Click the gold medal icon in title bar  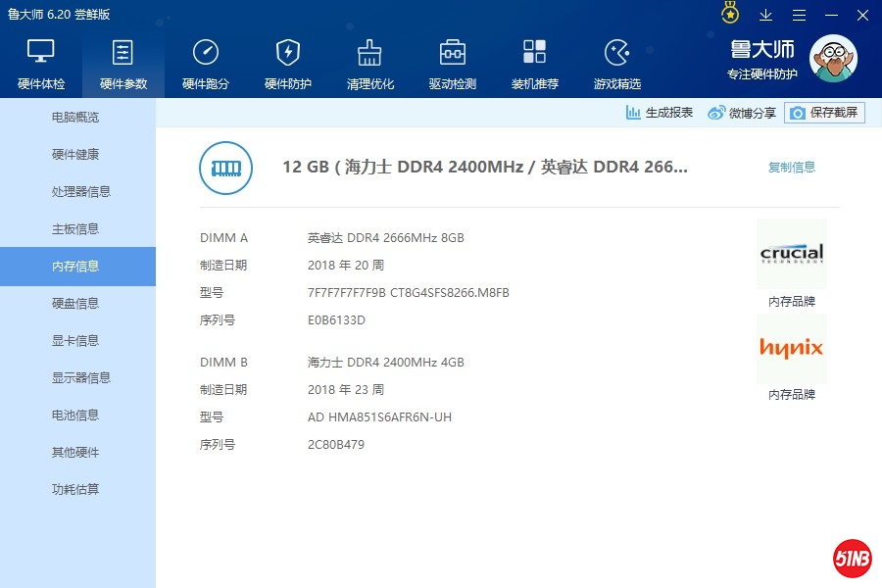click(x=730, y=14)
